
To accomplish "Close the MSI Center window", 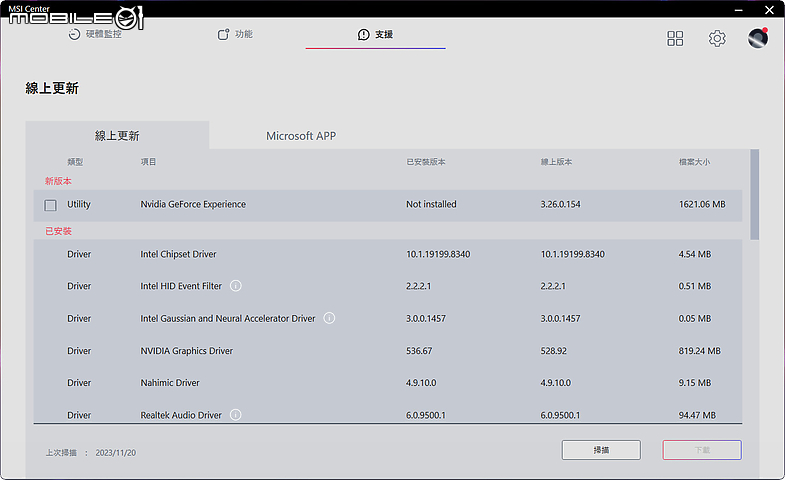I will click(x=769, y=10).
